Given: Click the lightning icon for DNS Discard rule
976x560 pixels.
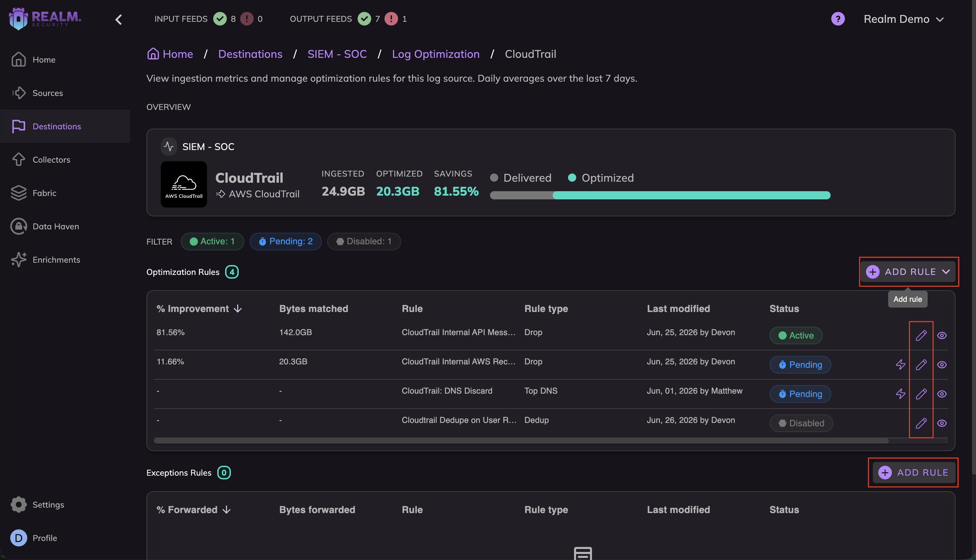Looking at the screenshot, I should coord(900,394).
